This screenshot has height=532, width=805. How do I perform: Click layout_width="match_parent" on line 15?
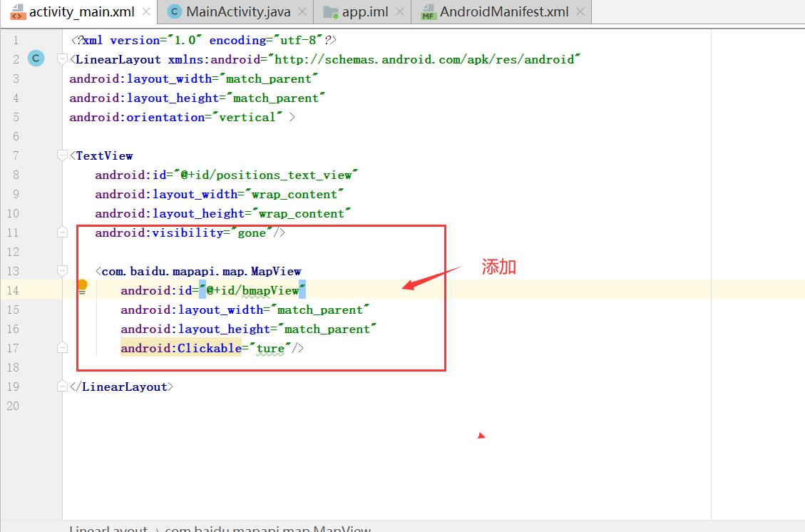pos(245,310)
